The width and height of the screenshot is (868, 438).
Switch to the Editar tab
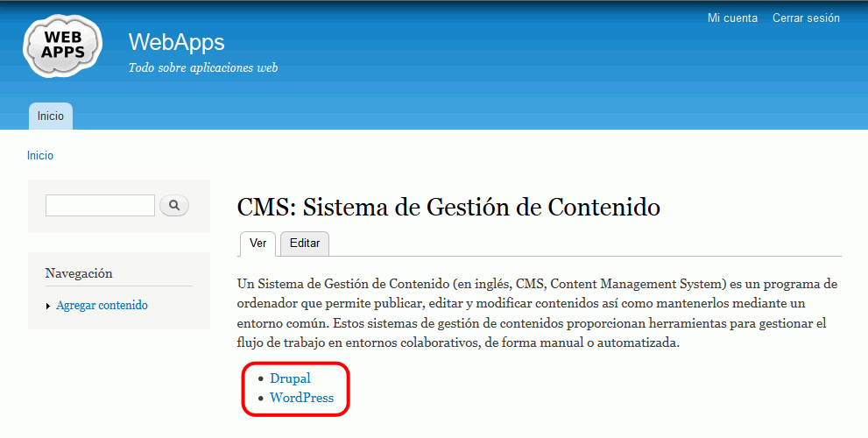click(305, 244)
